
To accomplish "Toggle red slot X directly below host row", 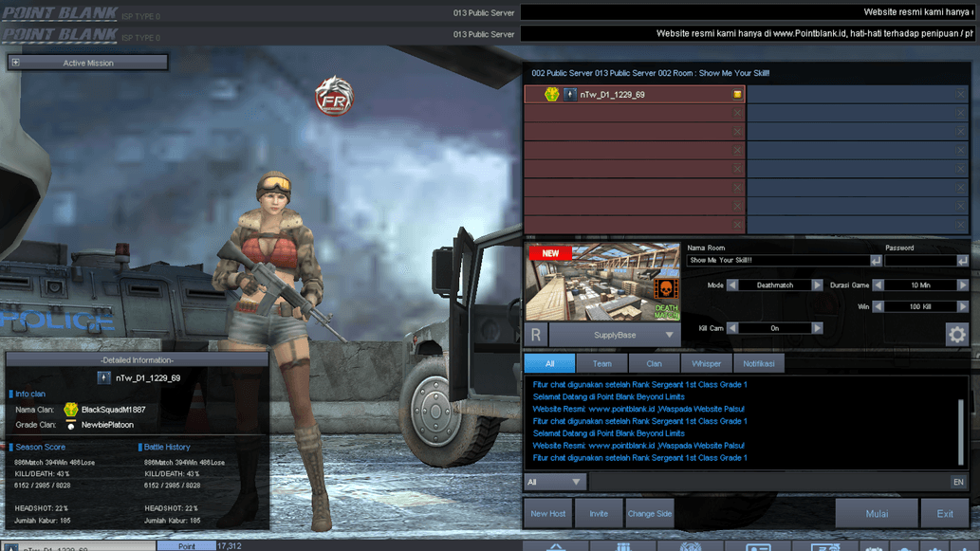I will click(x=737, y=113).
